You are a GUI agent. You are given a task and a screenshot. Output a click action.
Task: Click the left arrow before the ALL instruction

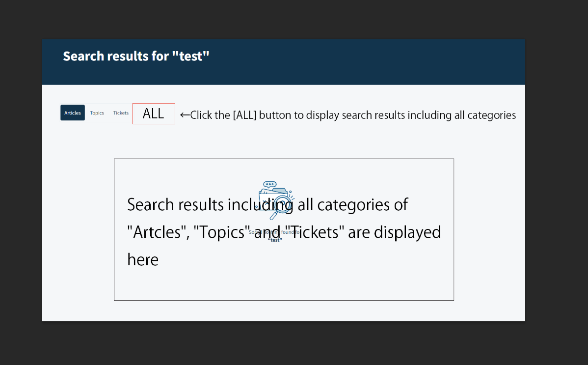tap(185, 115)
